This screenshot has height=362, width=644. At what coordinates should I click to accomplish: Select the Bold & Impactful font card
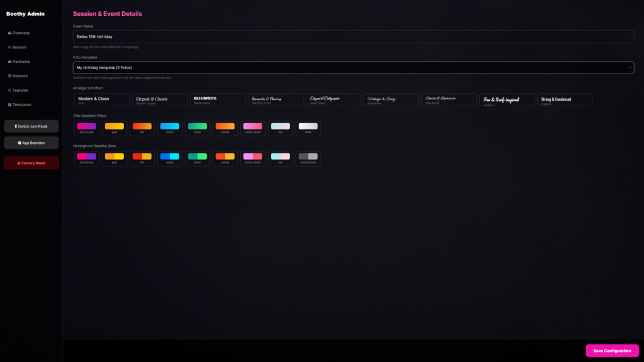[x=218, y=99]
